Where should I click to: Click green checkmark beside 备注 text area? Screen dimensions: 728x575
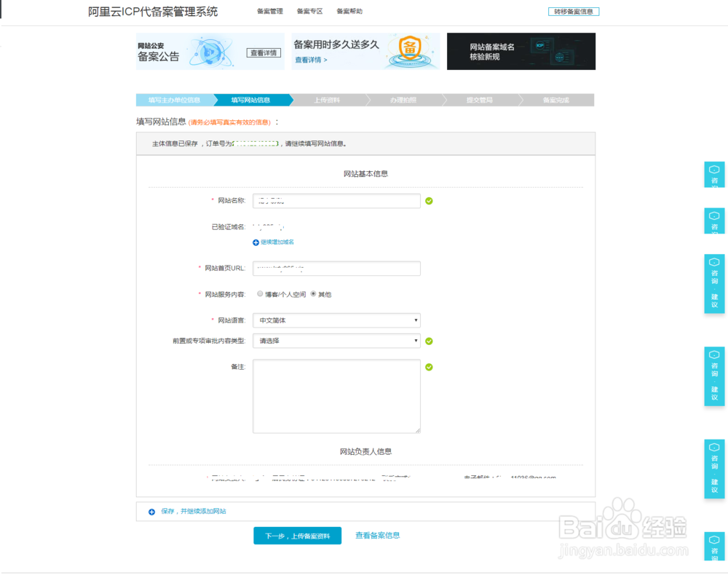point(429,367)
